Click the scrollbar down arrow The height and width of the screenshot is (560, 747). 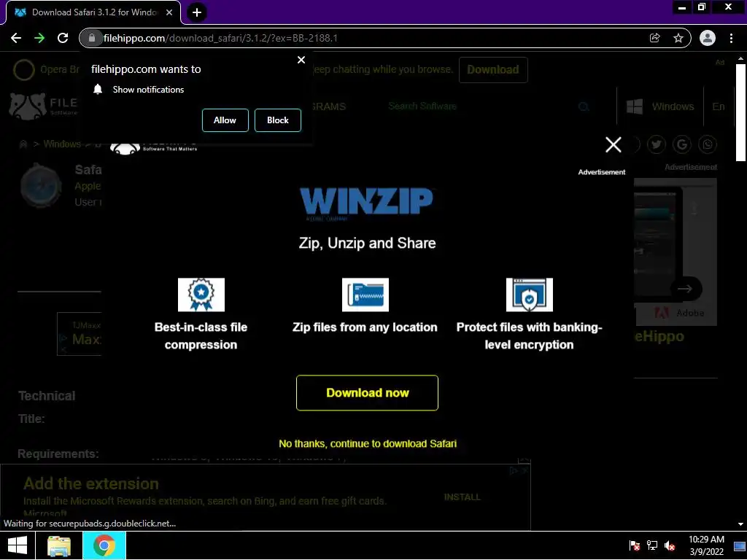click(740, 524)
